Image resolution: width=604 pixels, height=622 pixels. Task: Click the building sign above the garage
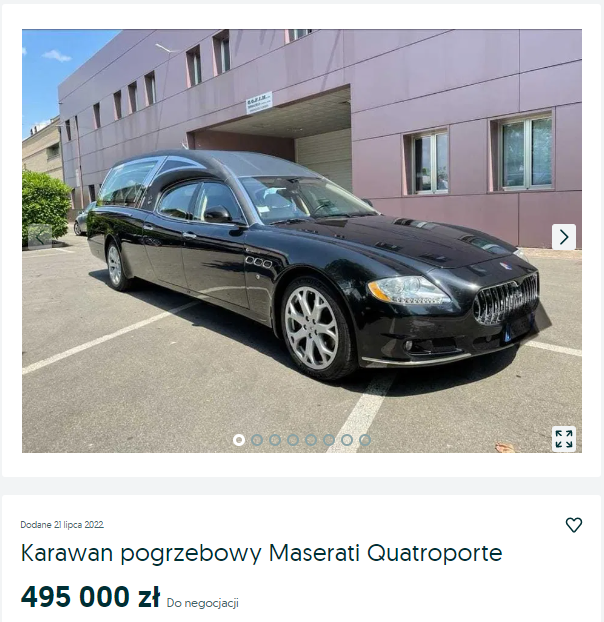point(259,103)
